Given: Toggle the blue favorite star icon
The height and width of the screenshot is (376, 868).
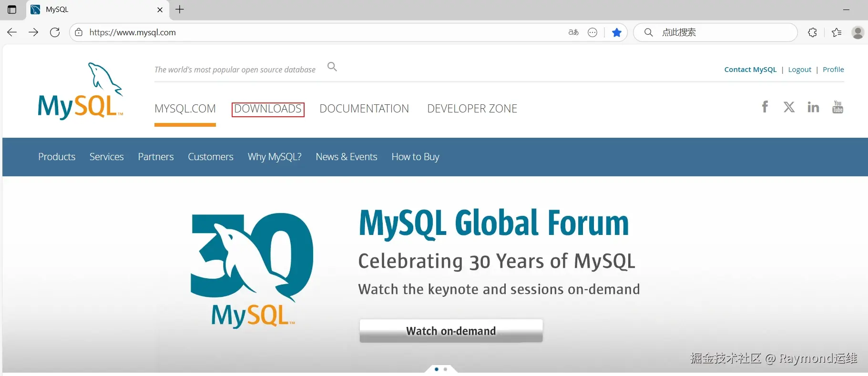Looking at the screenshot, I should tap(617, 32).
